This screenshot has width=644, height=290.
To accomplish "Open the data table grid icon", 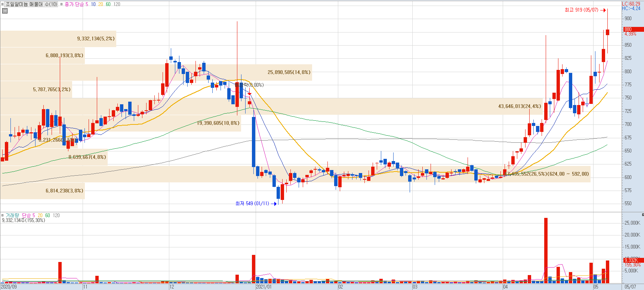I will pyautogui.click(x=5, y=11).
